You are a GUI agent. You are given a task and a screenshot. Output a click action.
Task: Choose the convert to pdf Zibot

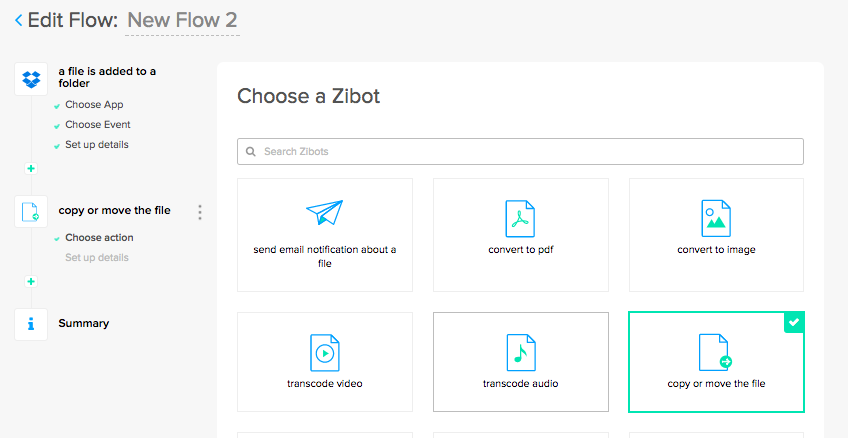click(521, 235)
